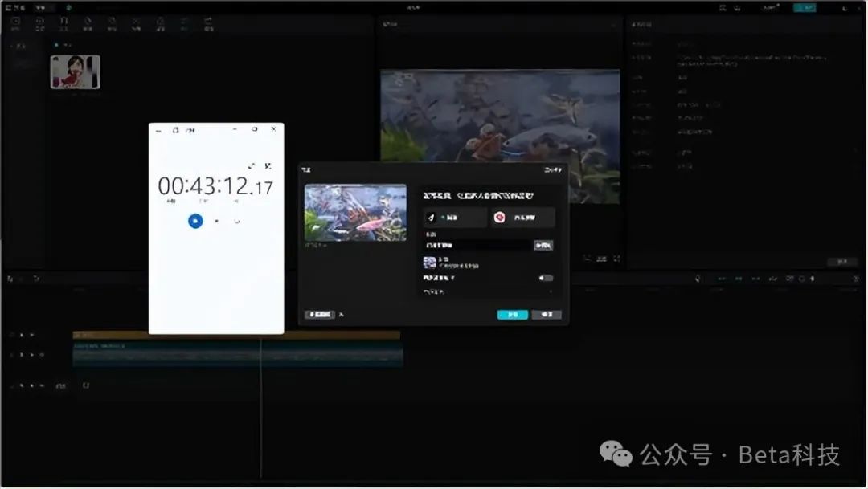Click the 00:43:12.17 stopwatch time display
The width and height of the screenshot is (868, 489).
click(x=215, y=186)
